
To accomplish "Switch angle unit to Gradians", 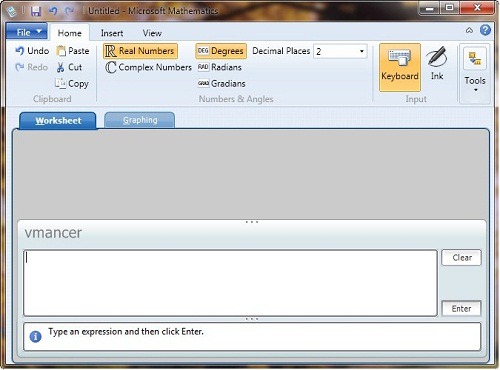I will (x=221, y=83).
